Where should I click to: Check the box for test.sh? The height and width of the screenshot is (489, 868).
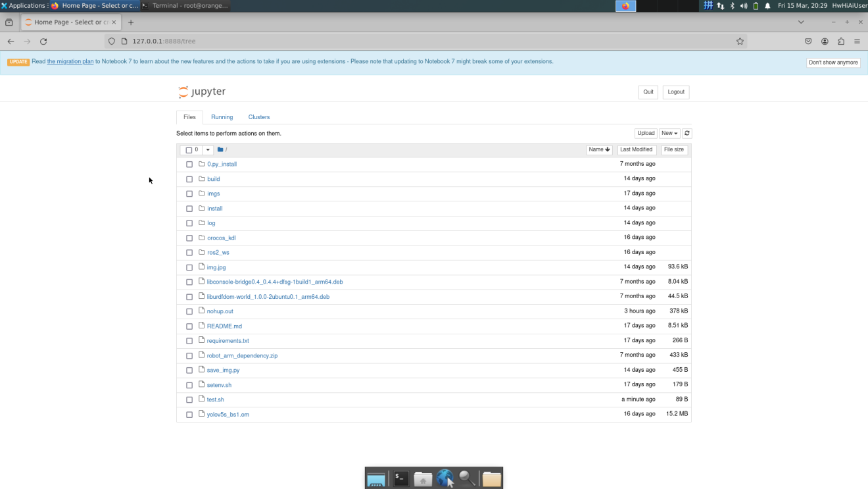[189, 400]
